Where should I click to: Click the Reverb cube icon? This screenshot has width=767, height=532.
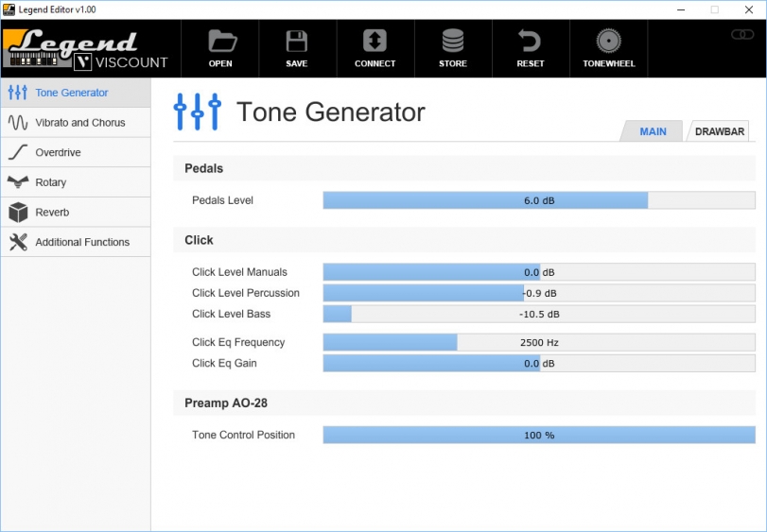click(18, 212)
